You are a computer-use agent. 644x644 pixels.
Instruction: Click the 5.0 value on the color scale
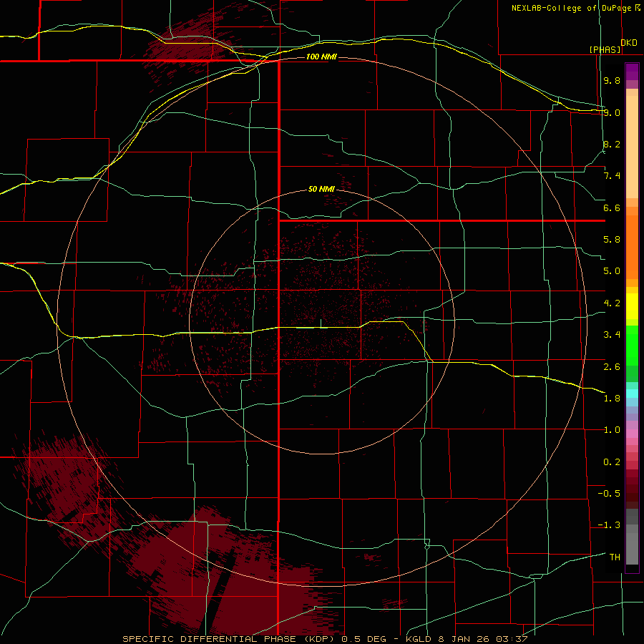pyautogui.click(x=612, y=271)
